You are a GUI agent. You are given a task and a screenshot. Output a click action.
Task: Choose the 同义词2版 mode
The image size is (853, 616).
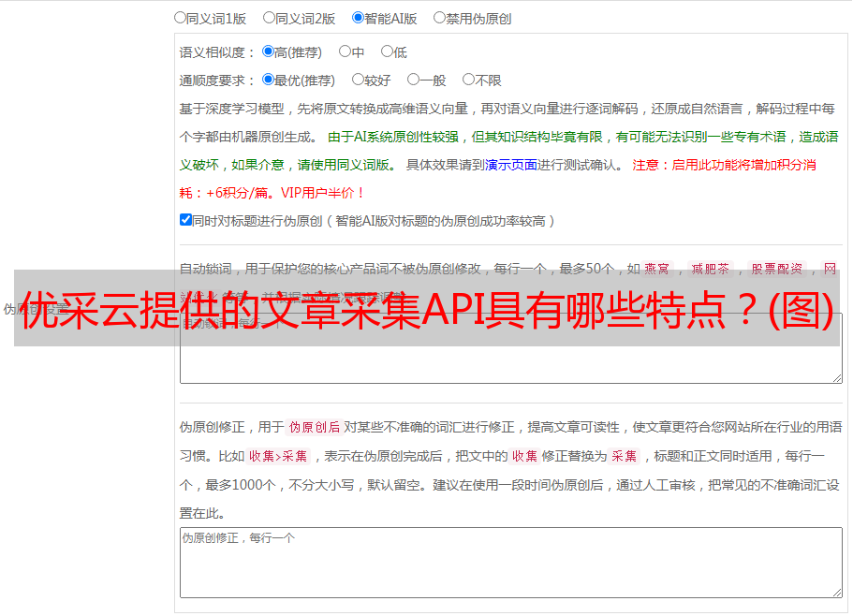pos(269,17)
